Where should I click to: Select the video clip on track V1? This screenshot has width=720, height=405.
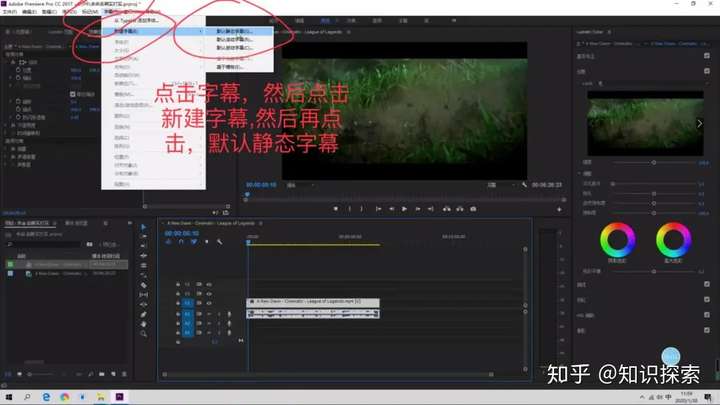click(313, 302)
